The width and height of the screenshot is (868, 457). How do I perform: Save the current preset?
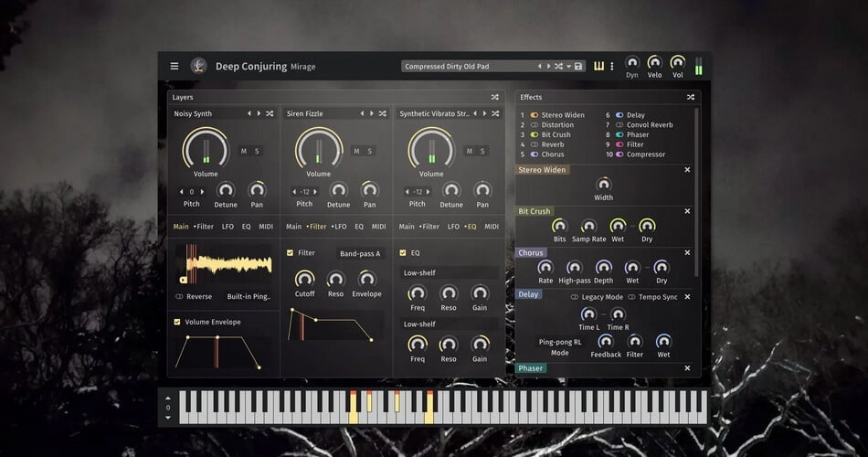pyautogui.click(x=578, y=66)
